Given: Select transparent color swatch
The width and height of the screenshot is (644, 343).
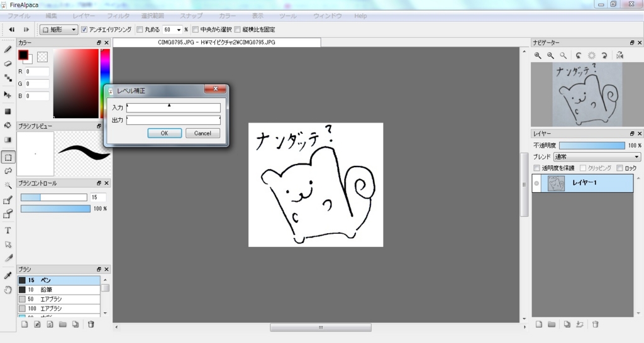Looking at the screenshot, I should [x=42, y=57].
